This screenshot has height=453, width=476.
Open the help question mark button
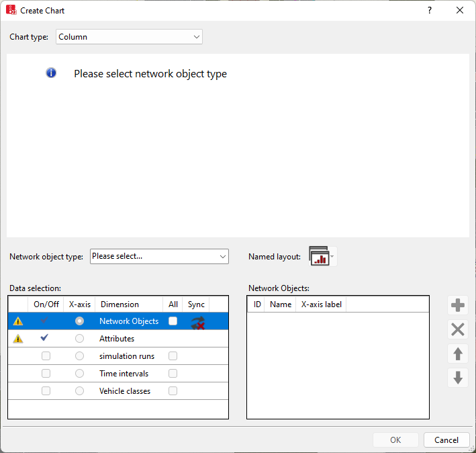click(x=430, y=11)
